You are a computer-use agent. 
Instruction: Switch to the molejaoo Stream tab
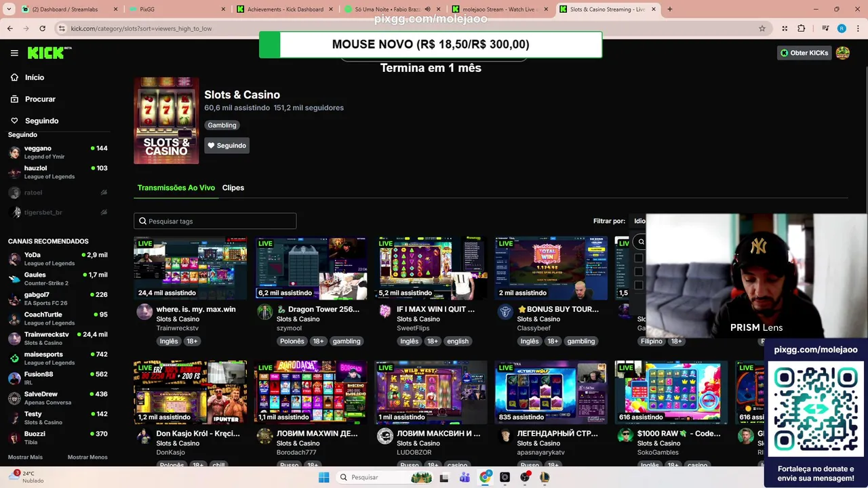(500, 9)
